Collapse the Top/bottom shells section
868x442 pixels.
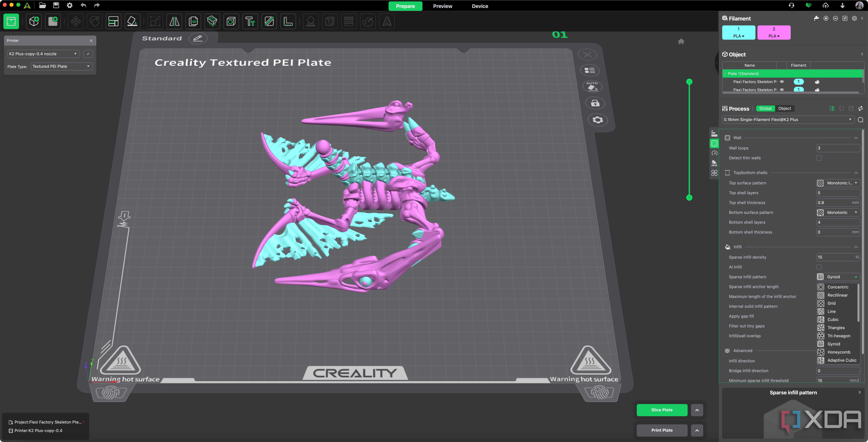point(855,173)
